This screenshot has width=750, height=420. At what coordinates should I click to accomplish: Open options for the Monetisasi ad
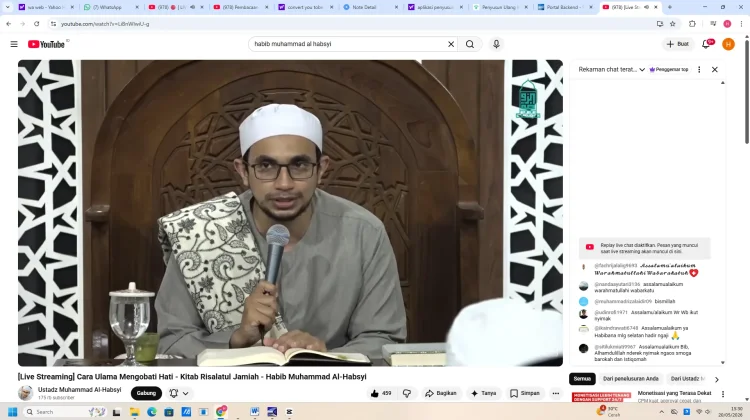pos(723,394)
